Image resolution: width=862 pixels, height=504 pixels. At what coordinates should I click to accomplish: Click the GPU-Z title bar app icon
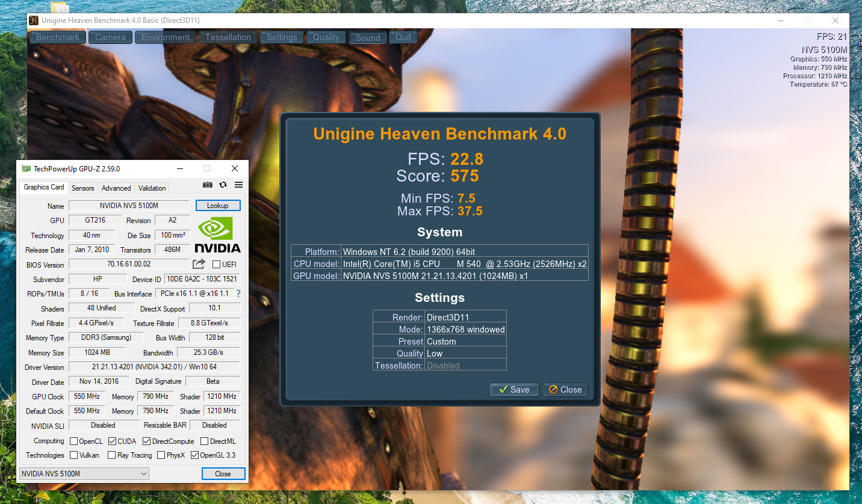[x=26, y=168]
